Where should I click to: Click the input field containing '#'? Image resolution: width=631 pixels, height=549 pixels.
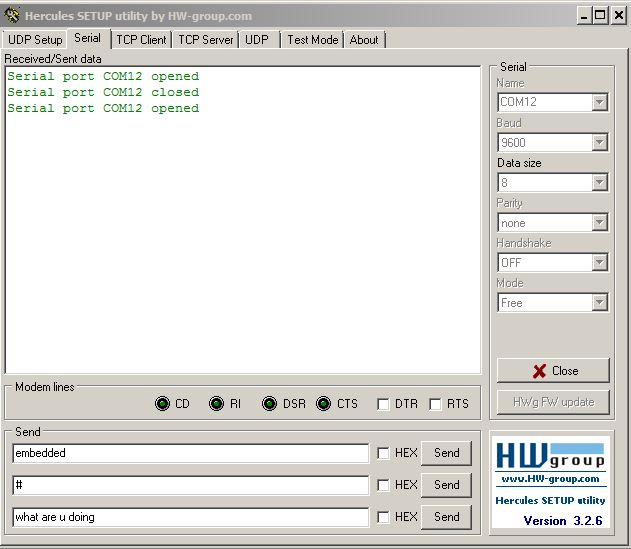[190, 485]
